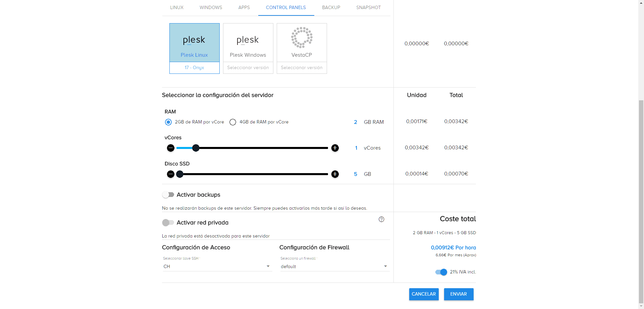Turn on Activar red privada
The height and width of the screenshot is (309, 644).
coord(168,223)
